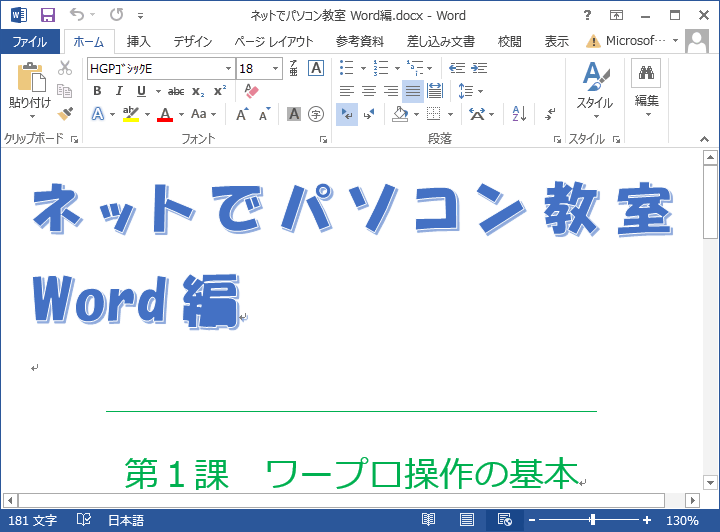Click the Redo/Repeat icon
This screenshot has width=720, height=532.
(x=117, y=15)
